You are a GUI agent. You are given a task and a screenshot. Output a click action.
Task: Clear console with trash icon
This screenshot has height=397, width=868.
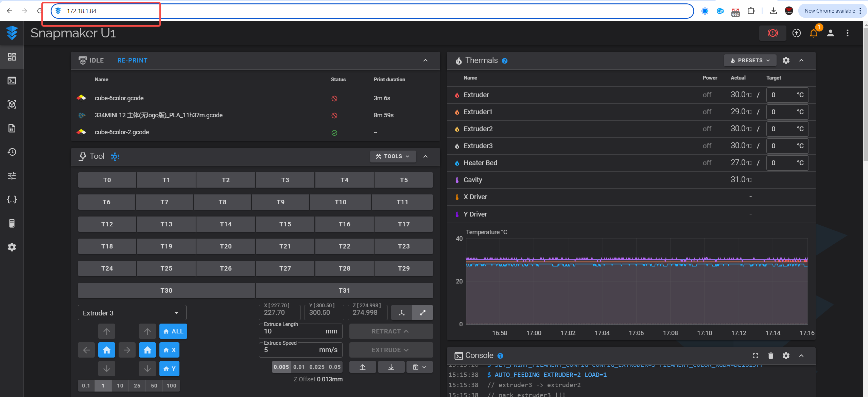(771, 356)
